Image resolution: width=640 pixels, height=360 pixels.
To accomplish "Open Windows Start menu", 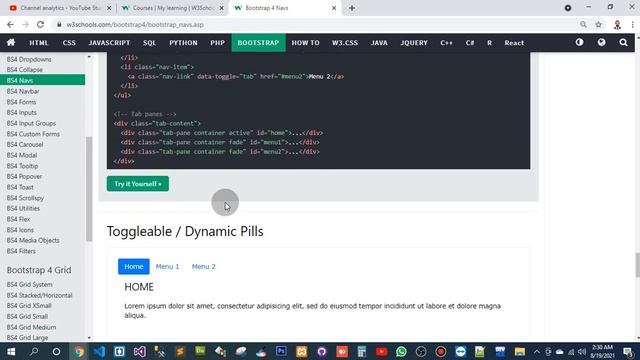I will click(11, 351).
